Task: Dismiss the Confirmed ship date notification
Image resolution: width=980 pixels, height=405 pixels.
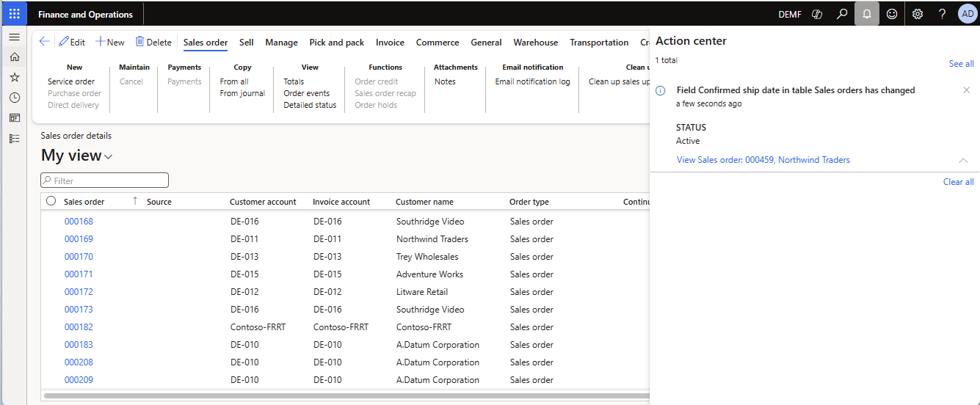Action: 966,90
